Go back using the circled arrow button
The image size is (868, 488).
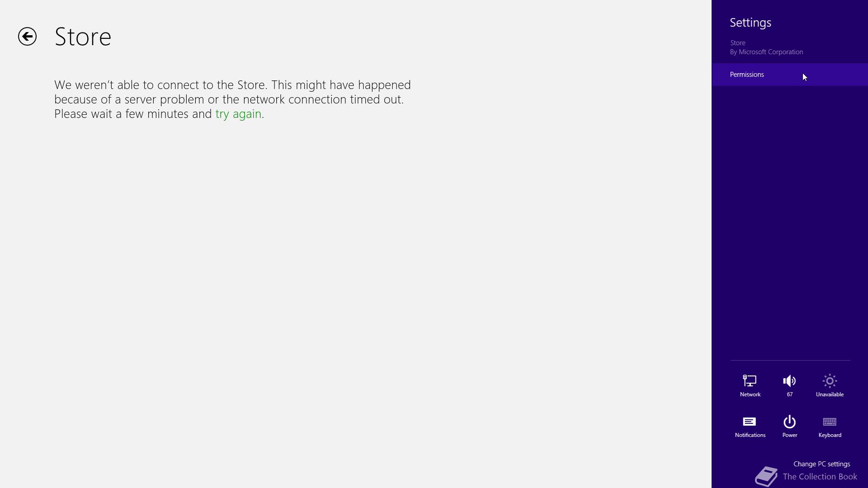pos(27,37)
